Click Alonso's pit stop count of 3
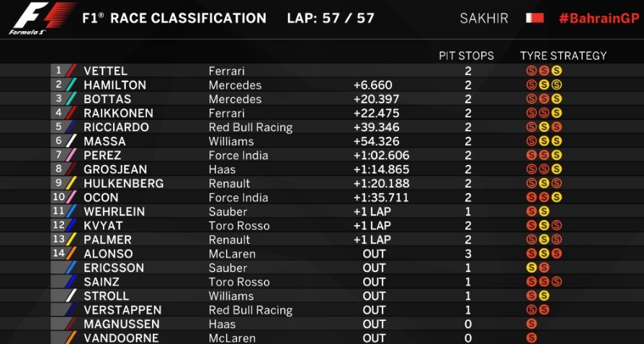 [x=468, y=254]
